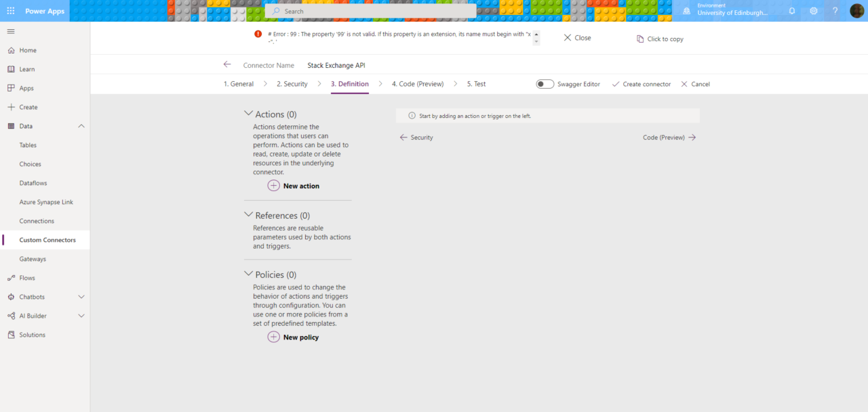Image resolution: width=868 pixels, height=412 pixels.
Task: Click Create connector button
Action: coord(641,84)
